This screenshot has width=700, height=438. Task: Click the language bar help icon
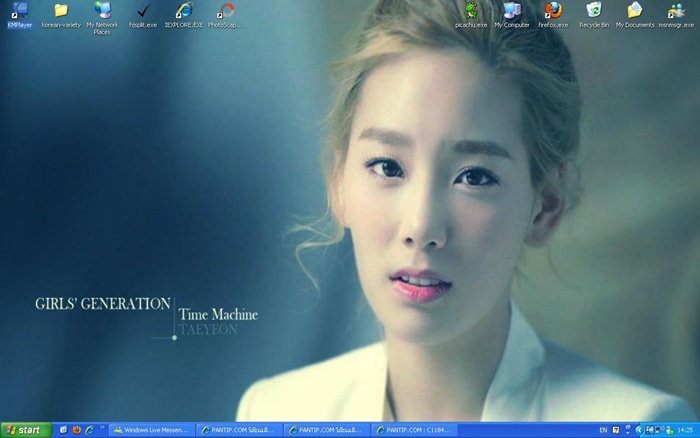pyautogui.click(x=616, y=430)
